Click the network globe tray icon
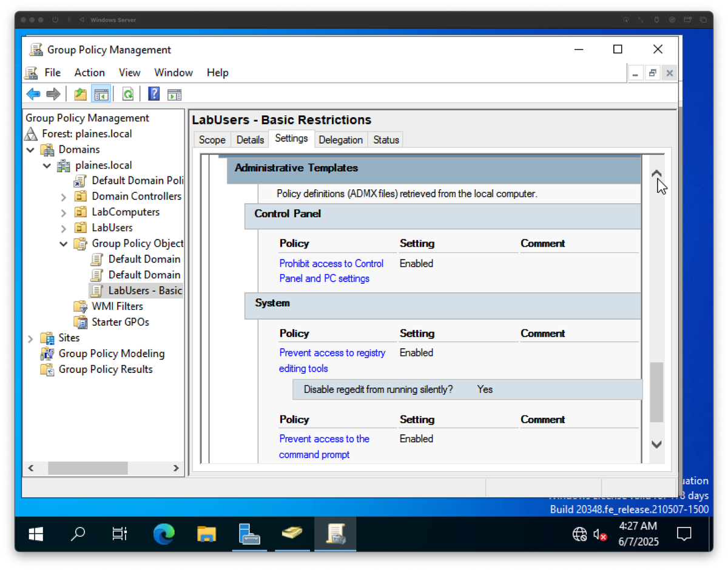This screenshot has height=570, width=728. 579,534
